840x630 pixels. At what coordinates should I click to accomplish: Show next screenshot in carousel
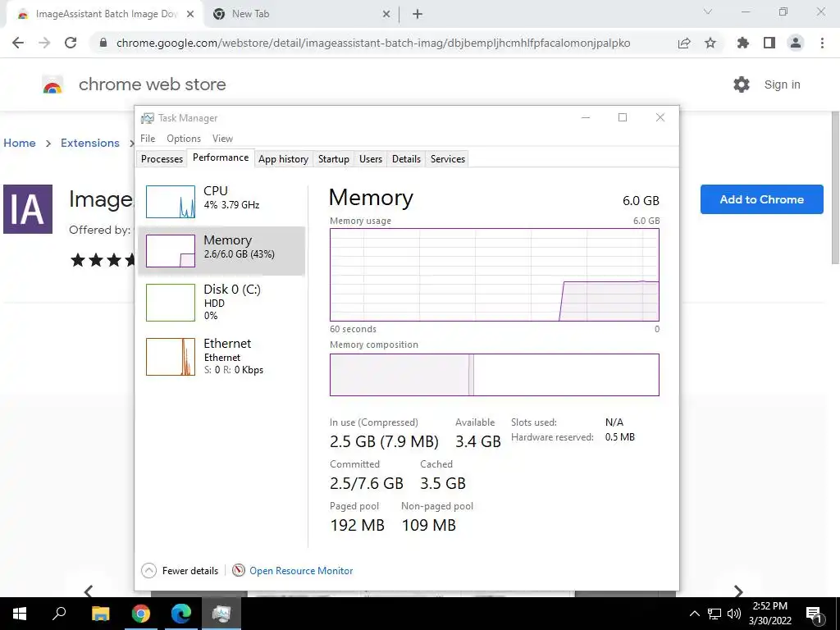(738, 591)
